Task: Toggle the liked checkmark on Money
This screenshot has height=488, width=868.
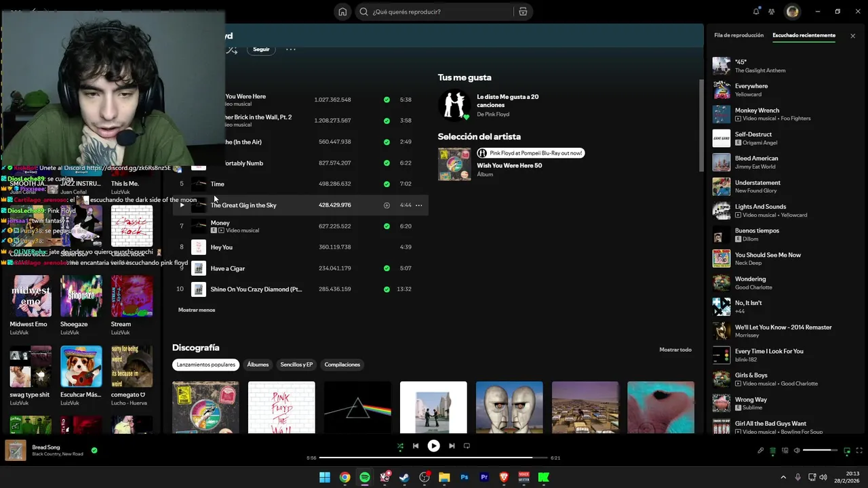Action: pyautogui.click(x=387, y=226)
